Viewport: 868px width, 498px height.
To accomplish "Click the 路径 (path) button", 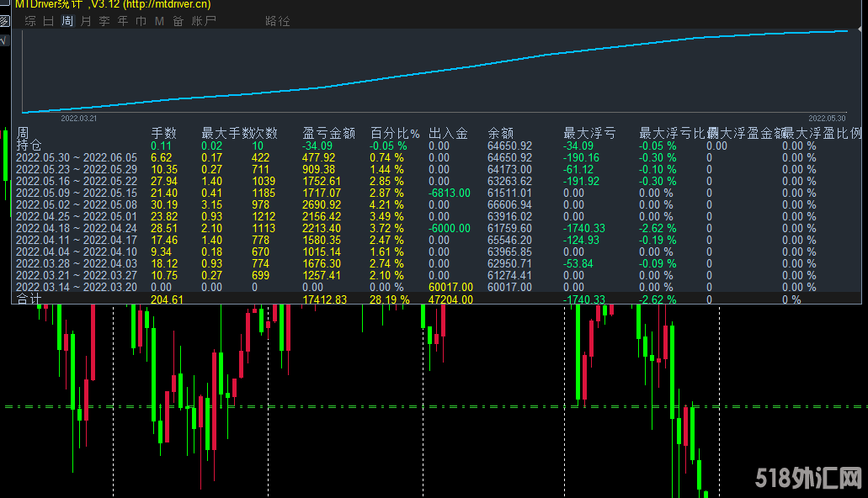I will click(277, 21).
